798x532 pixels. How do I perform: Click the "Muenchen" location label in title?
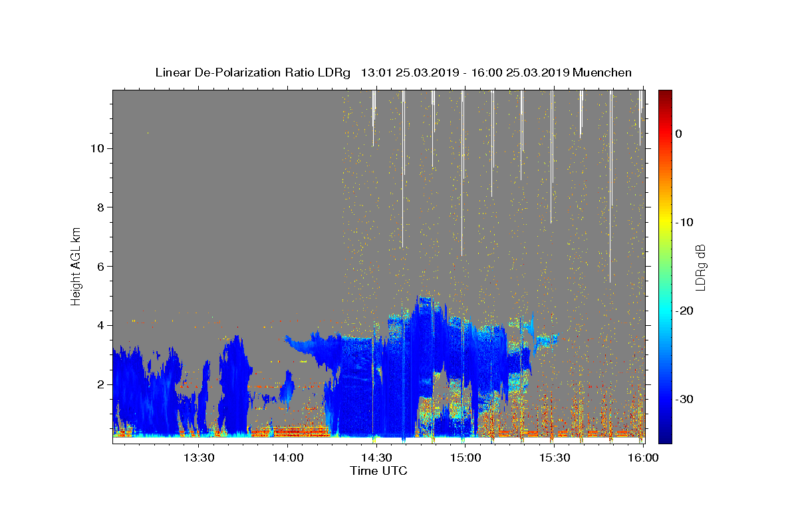(602, 72)
